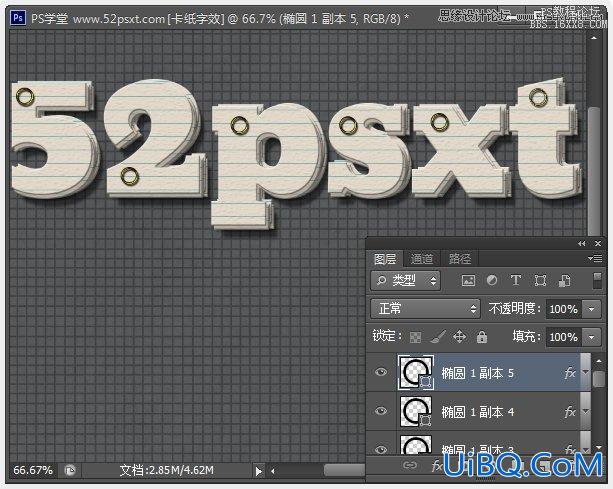Click the 66.67% zoom field
The height and width of the screenshot is (489, 613).
point(33,470)
